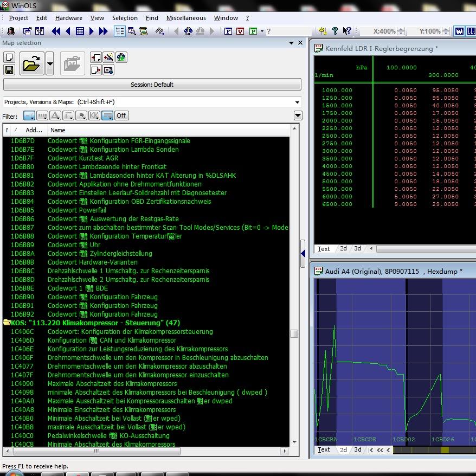
Task: Expand dropdown arrow beside open folder button
Action: [50, 64]
